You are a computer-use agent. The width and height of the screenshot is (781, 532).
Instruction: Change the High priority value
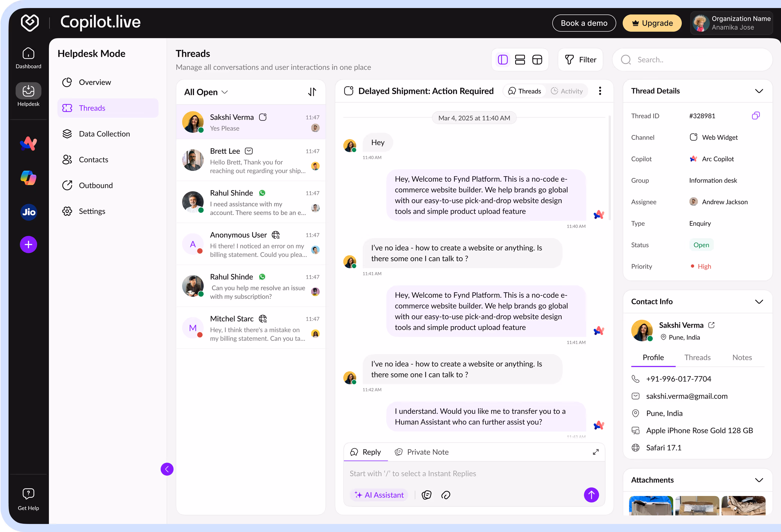701,266
